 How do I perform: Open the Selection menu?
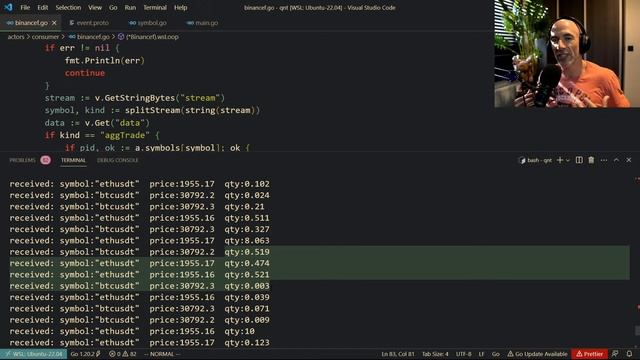tap(68, 7)
